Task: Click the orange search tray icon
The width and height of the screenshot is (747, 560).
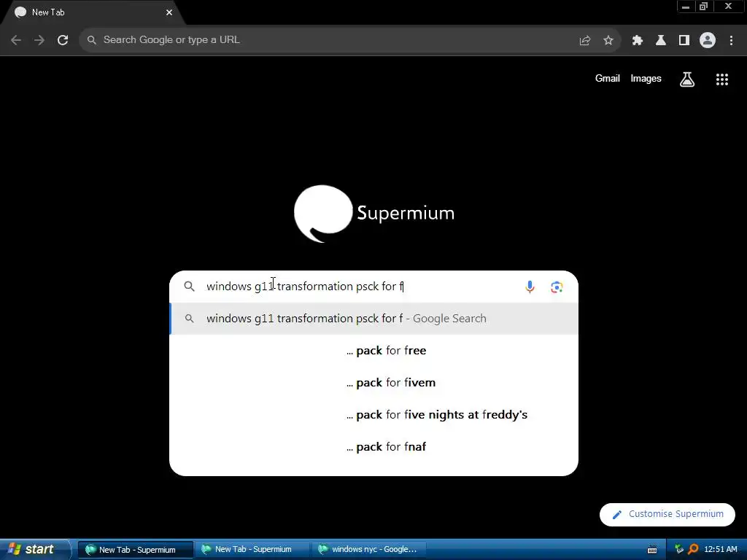Action: (693, 550)
